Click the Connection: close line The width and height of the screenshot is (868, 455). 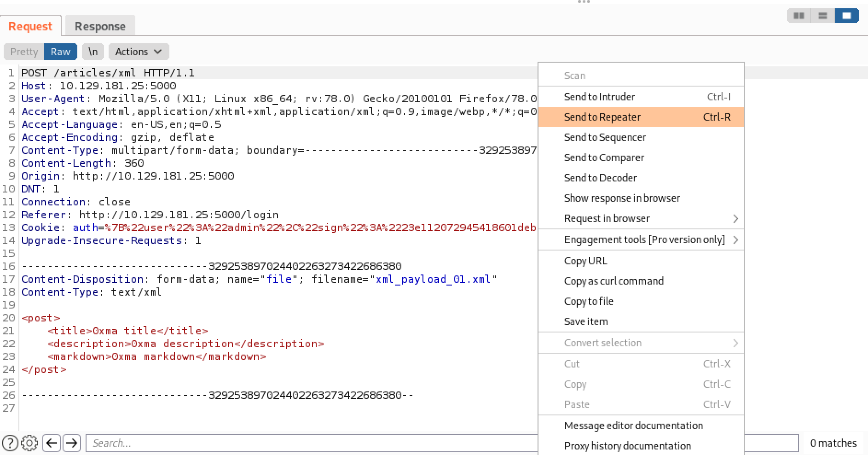pyautogui.click(x=76, y=202)
